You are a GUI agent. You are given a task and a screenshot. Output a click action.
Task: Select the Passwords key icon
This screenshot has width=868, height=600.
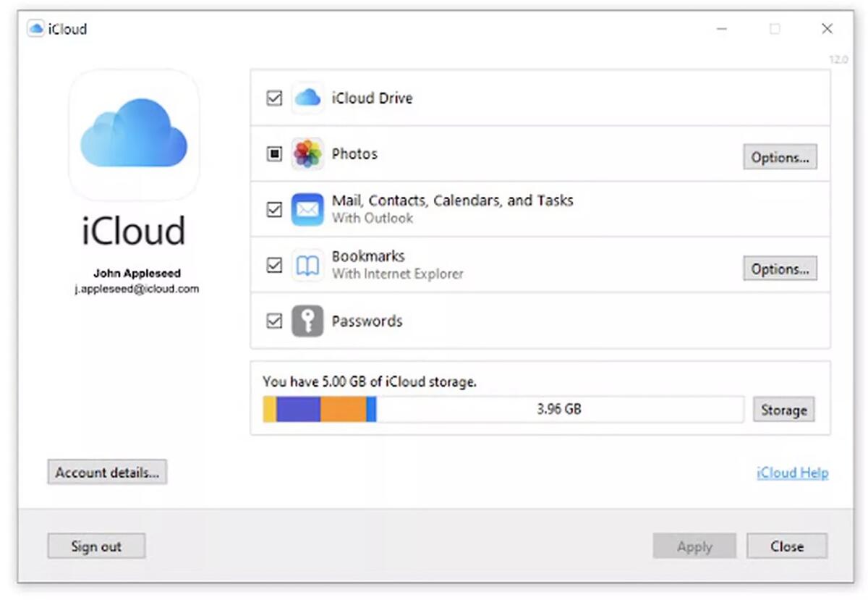307,321
